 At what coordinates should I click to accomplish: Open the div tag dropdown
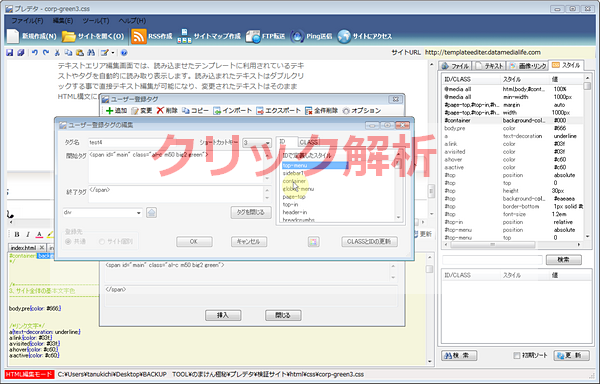[x=102, y=213]
